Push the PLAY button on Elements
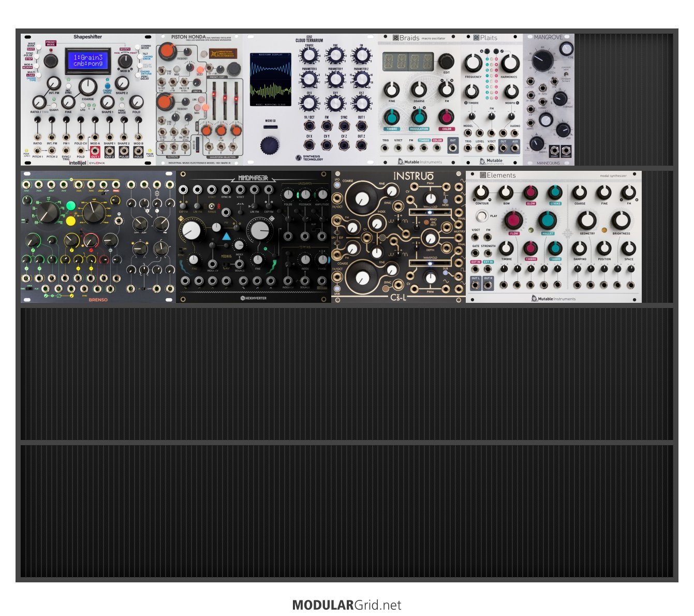 (482, 216)
